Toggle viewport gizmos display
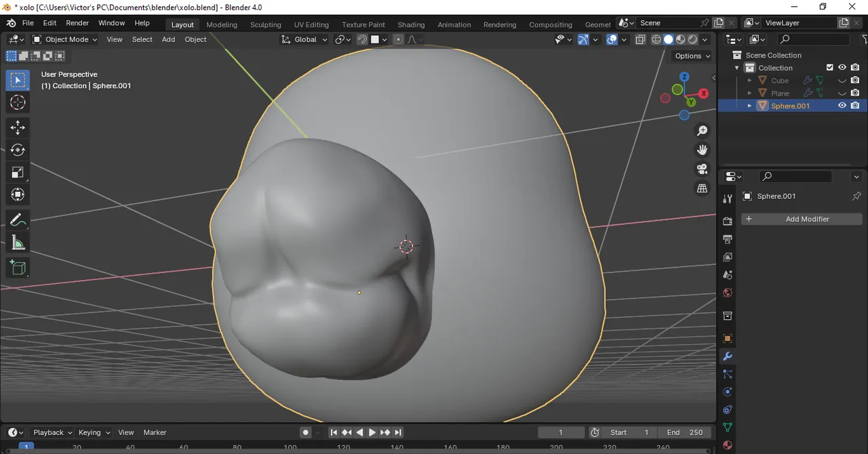This screenshot has width=868, height=454. [x=583, y=39]
